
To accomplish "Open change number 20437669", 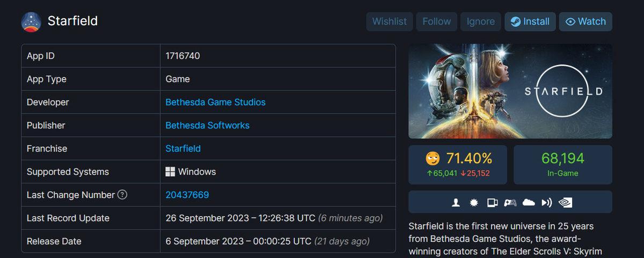I will pyautogui.click(x=187, y=195).
